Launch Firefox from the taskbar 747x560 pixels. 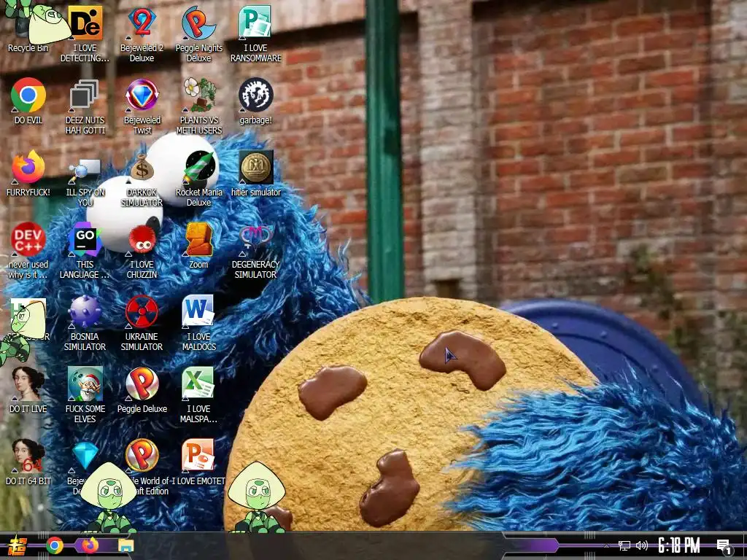tap(90, 545)
